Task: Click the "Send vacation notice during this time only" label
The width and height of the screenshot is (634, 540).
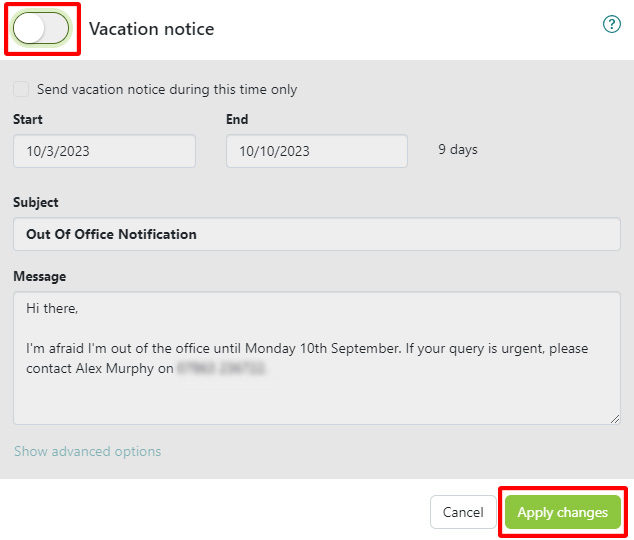Action: pos(167,89)
